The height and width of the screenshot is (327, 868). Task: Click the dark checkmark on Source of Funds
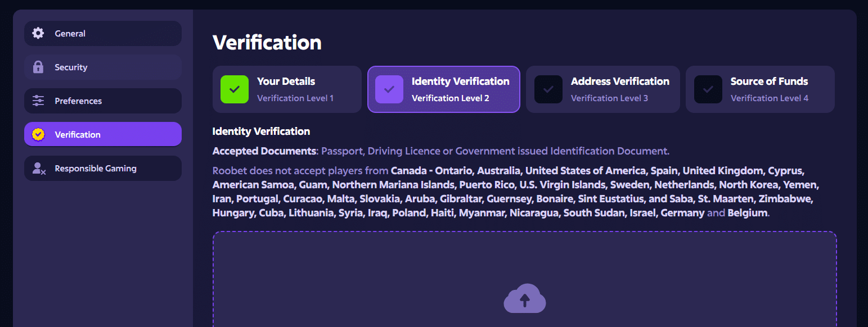click(x=708, y=89)
